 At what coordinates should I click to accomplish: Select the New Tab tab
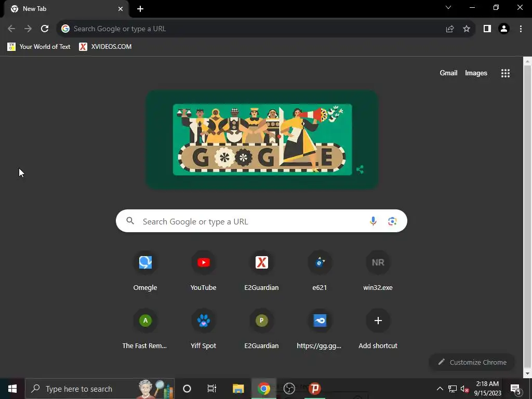coord(65,9)
